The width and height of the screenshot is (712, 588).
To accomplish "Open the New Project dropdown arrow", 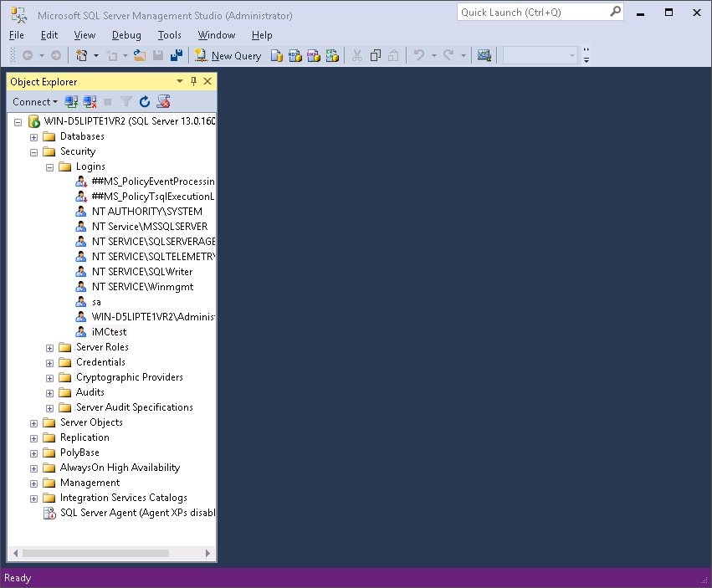I will 96,56.
